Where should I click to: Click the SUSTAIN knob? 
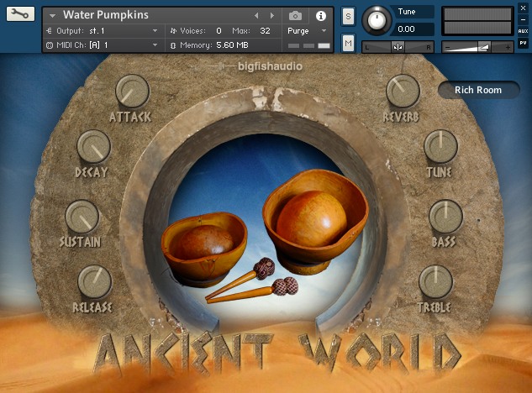click(x=82, y=217)
